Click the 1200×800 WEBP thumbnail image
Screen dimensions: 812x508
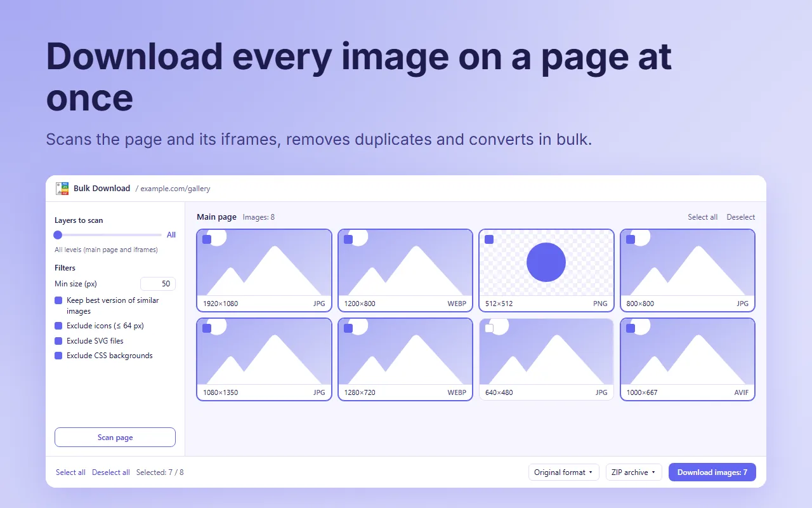[x=405, y=262]
